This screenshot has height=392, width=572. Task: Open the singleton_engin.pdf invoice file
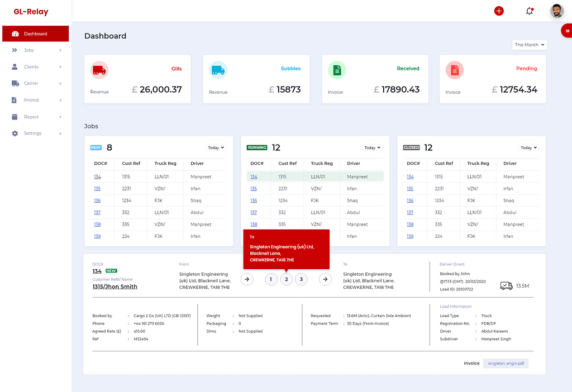[506, 363]
